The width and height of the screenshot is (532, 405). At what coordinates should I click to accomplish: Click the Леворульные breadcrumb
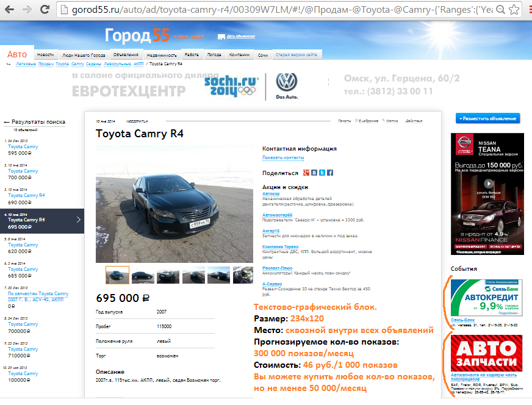click(117, 64)
